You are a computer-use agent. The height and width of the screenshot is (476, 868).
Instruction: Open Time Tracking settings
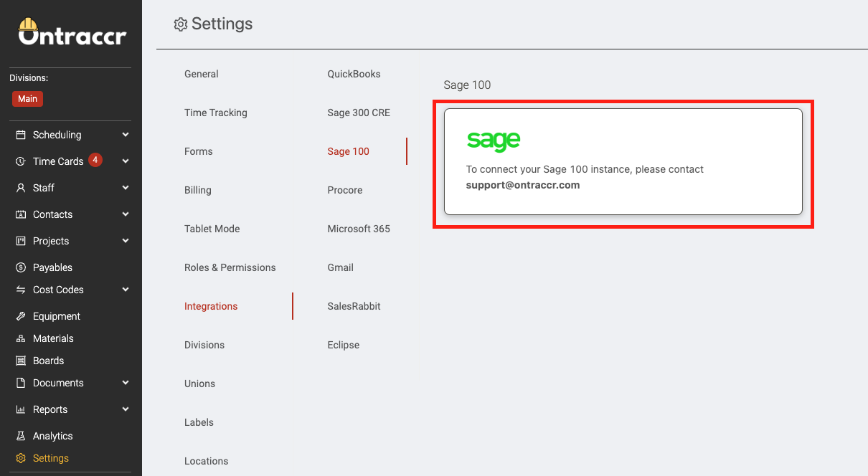[x=216, y=113]
